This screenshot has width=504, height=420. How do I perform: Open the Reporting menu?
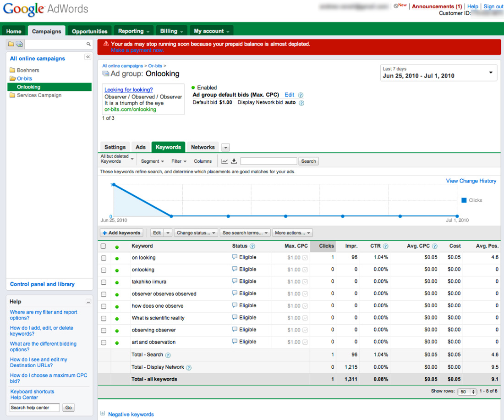(134, 31)
